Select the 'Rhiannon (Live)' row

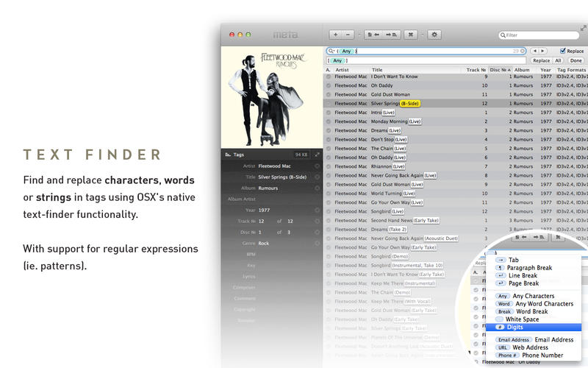[456, 166]
